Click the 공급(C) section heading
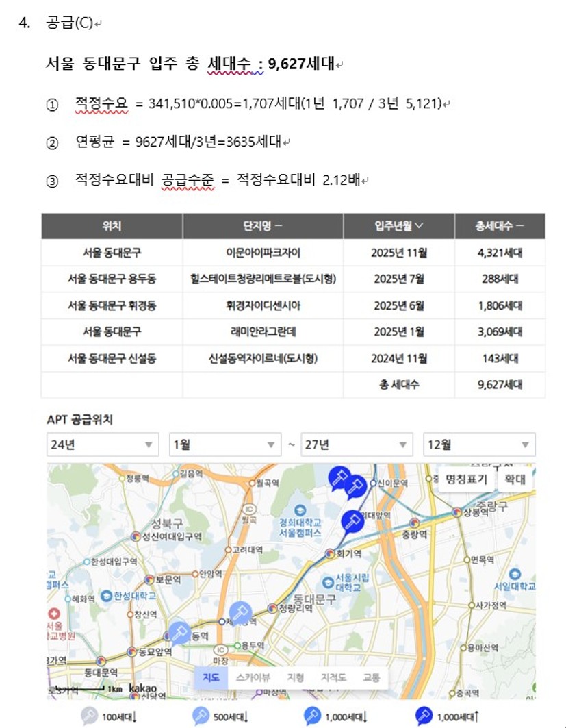Image resolution: width=566 pixels, height=728 pixels. click(x=70, y=23)
